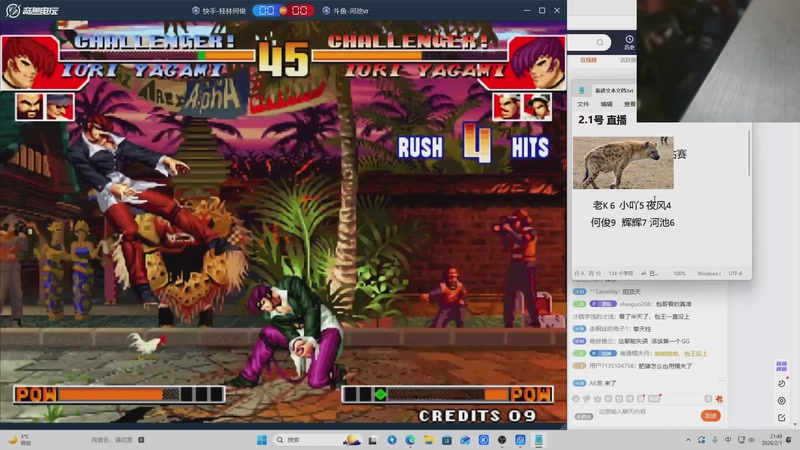Click the Notepad vertical scrollbar
This screenshot has width=800, height=450.
(749, 153)
